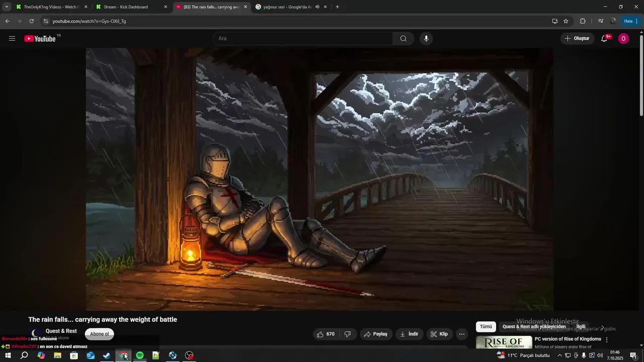The height and width of the screenshot is (362, 644).
Task: Open Quest & Rest channel avatar
Action: (36, 333)
